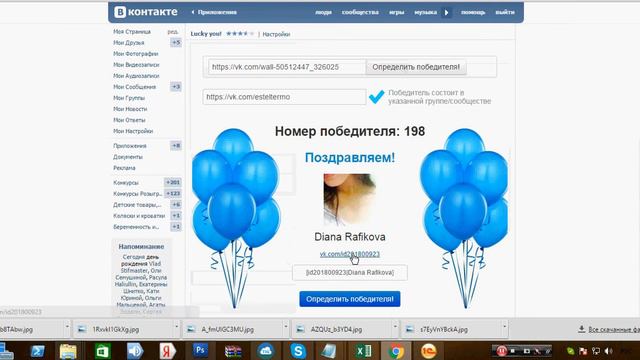The width and height of the screenshot is (640, 360).
Task: Open 'Мои Настройки' in sidebar
Action: (133, 131)
